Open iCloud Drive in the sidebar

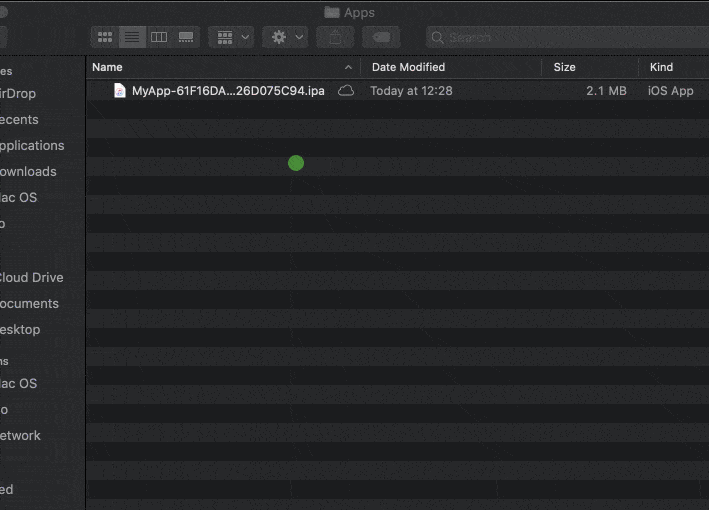[x=31, y=278]
